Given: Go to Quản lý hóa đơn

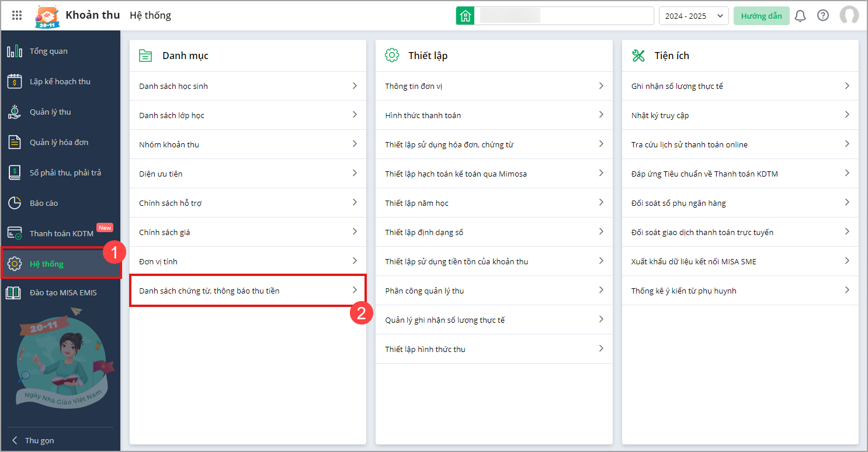Looking at the screenshot, I should pos(59,143).
